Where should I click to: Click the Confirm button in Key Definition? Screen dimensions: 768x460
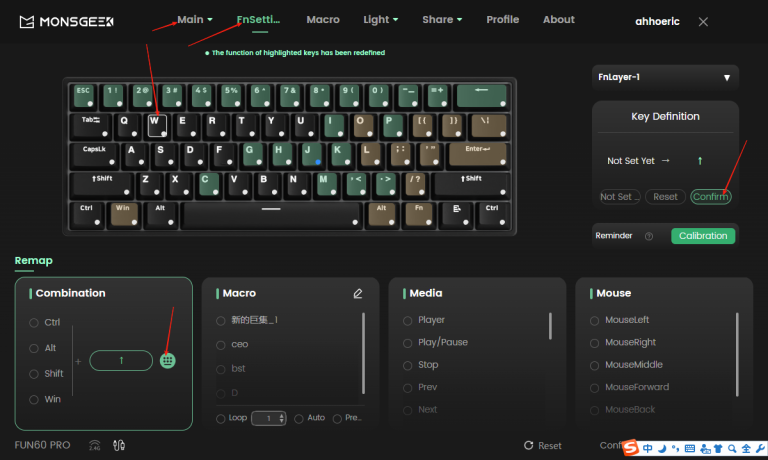(x=710, y=197)
